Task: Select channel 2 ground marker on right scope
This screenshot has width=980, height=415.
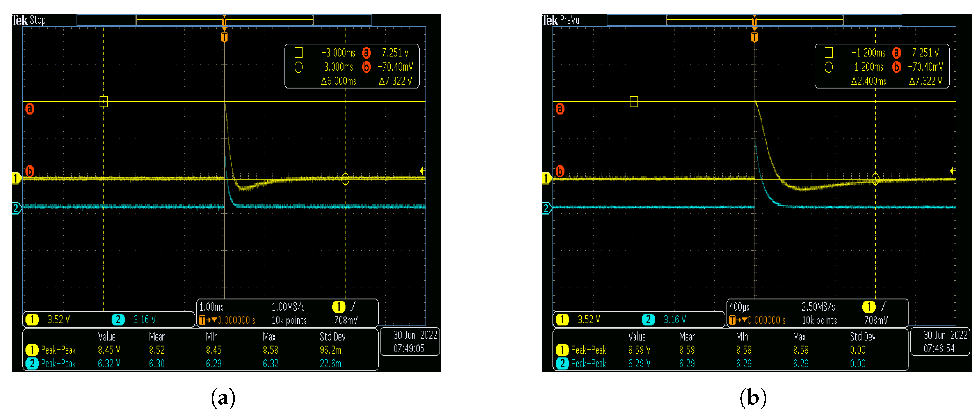Action: click(546, 208)
